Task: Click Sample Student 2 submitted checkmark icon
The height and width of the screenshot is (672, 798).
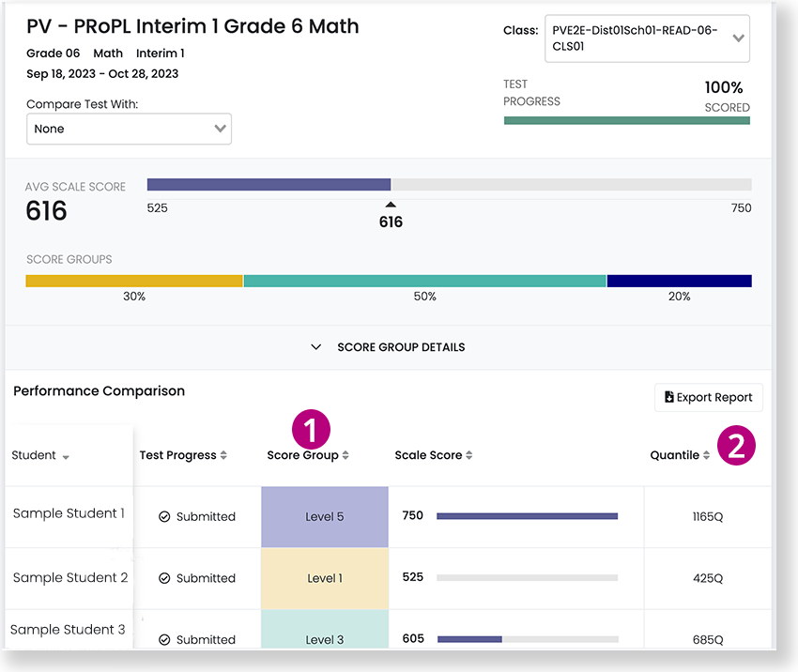Action: [164, 578]
